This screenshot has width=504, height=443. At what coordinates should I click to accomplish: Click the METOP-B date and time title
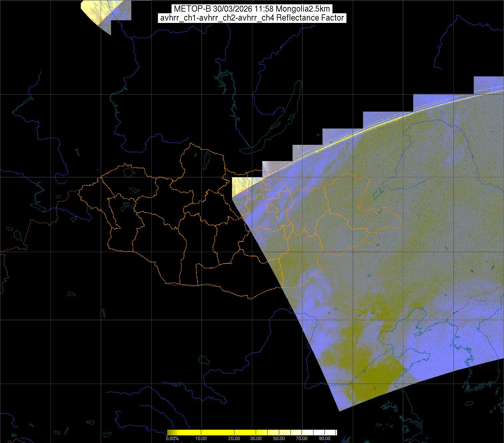(252, 9)
